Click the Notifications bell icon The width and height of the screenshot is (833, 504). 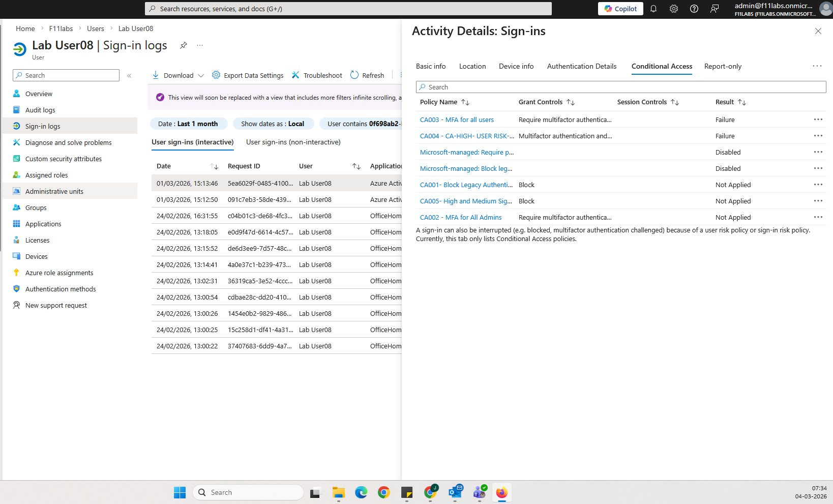tap(653, 9)
